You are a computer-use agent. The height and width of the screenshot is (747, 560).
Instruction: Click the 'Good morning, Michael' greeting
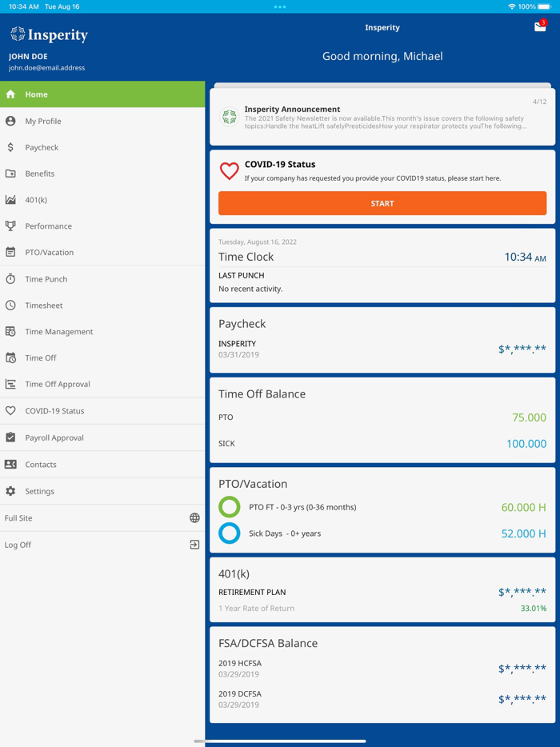(382, 56)
